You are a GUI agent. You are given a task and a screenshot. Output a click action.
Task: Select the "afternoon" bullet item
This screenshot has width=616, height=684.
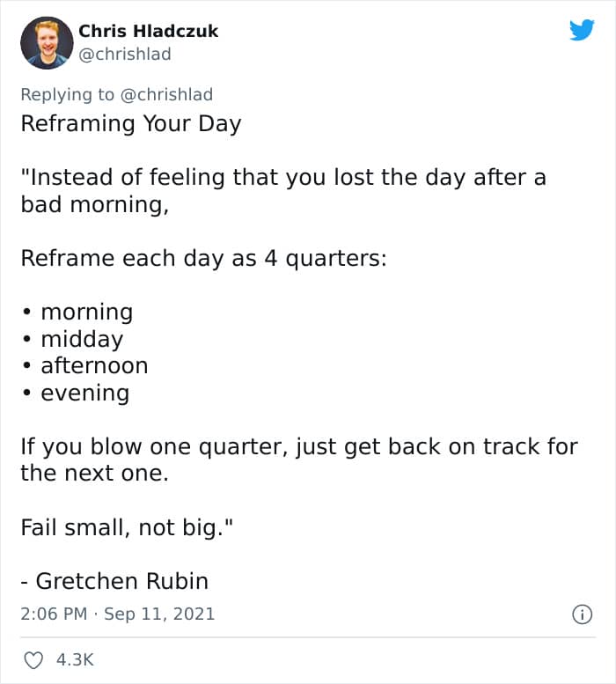coord(94,365)
